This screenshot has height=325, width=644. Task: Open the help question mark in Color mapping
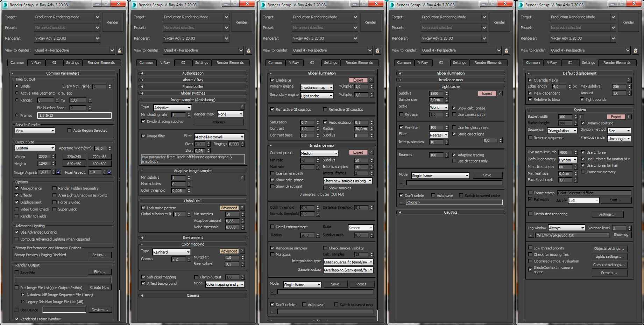pos(242,251)
